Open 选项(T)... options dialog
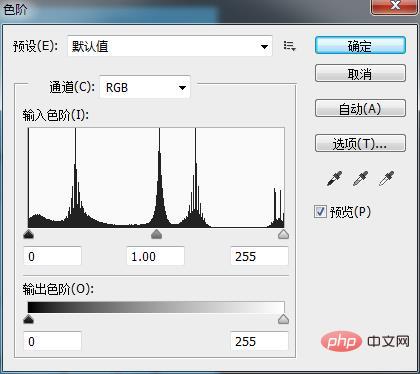 (360, 143)
